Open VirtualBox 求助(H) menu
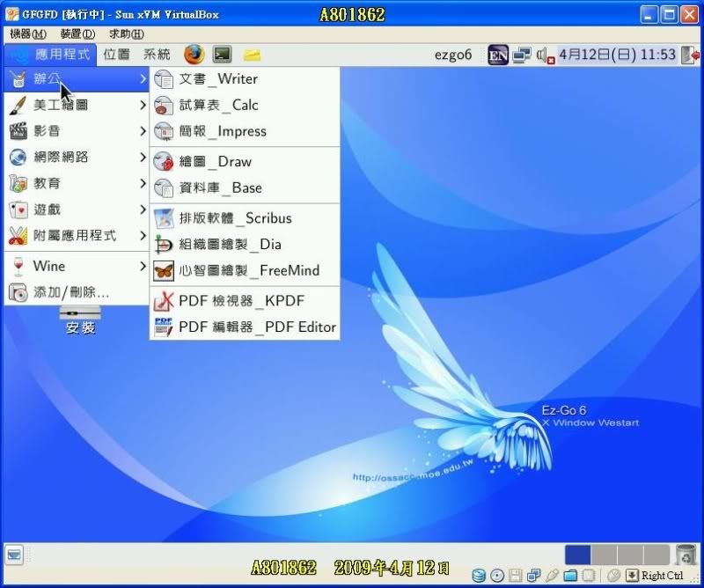The height and width of the screenshot is (588, 704). (x=126, y=33)
